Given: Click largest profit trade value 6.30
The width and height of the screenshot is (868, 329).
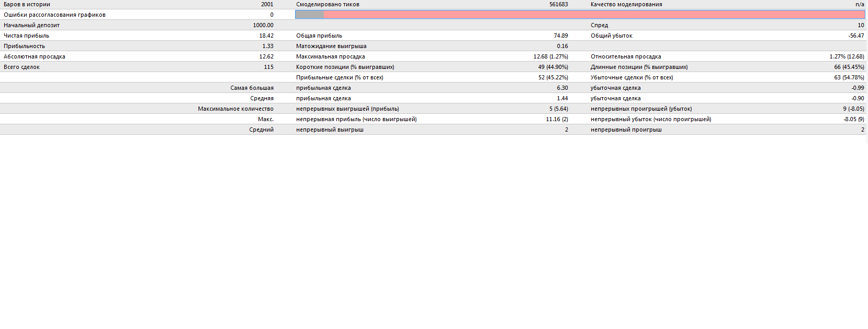Looking at the screenshot, I should pyautogui.click(x=562, y=88).
